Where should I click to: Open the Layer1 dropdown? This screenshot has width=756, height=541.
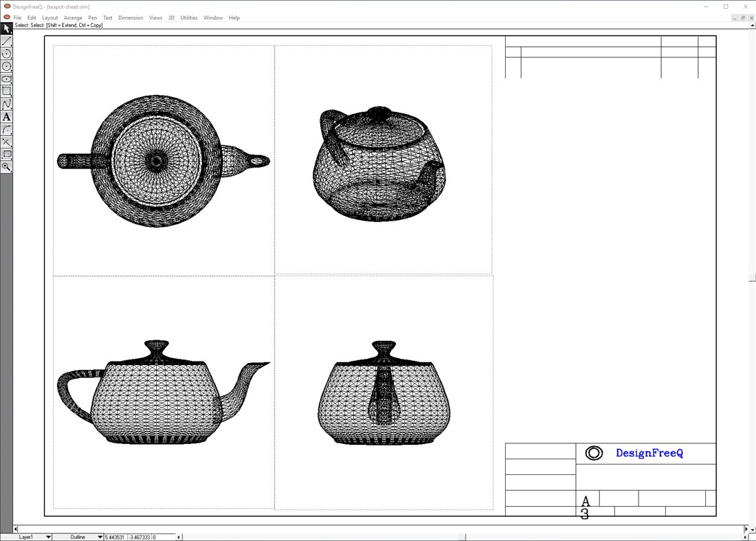point(48,536)
